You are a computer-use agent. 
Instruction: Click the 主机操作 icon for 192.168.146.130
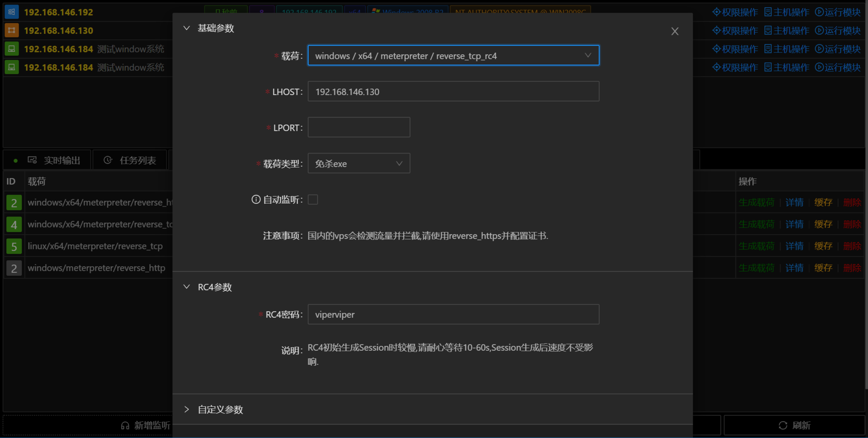(767, 30)
